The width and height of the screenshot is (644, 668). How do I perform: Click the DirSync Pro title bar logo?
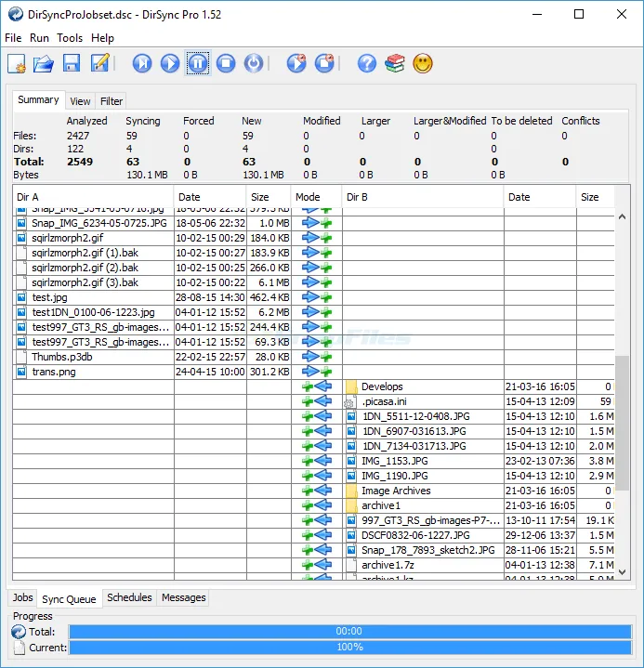16,14
